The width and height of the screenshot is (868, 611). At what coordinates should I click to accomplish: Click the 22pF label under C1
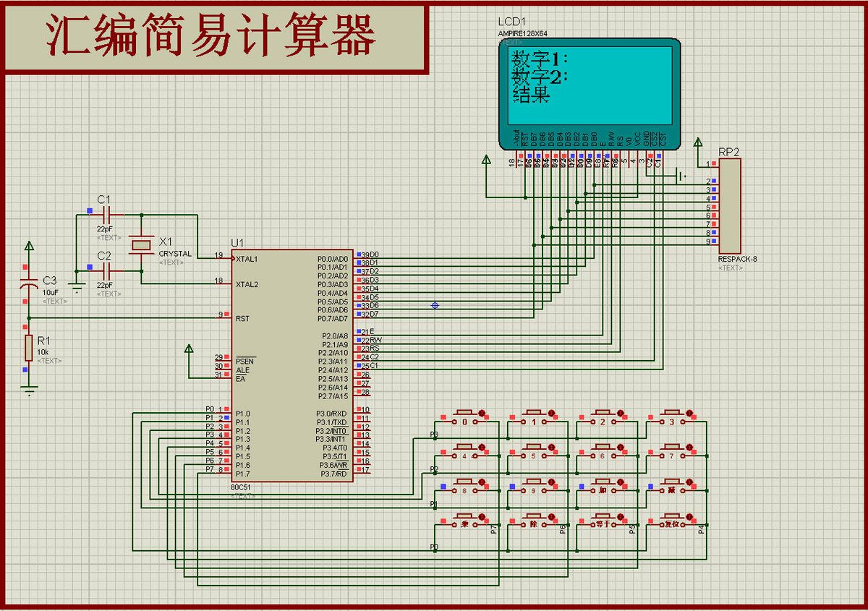tap(105, 228)
